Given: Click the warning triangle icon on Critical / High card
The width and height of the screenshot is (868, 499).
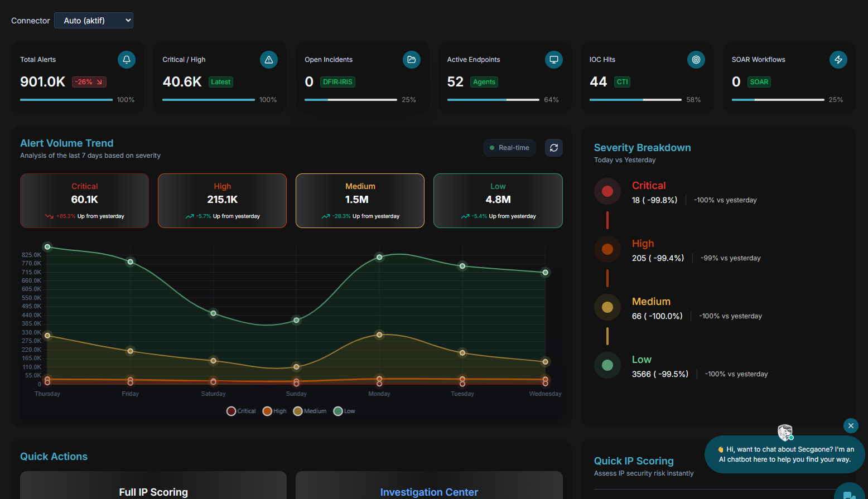Looking at the screenshot, I should 269,60.
